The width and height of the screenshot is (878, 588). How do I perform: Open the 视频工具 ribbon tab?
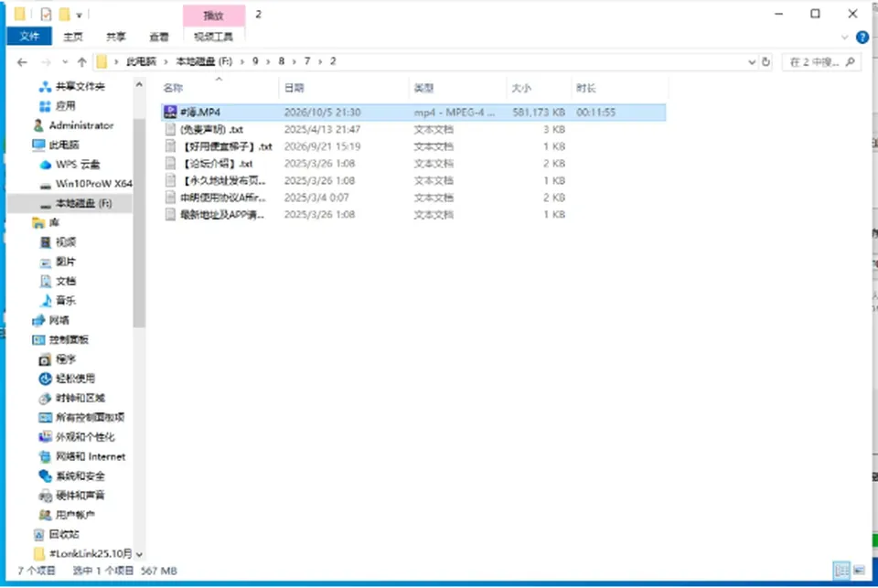[x=213, y=37]
